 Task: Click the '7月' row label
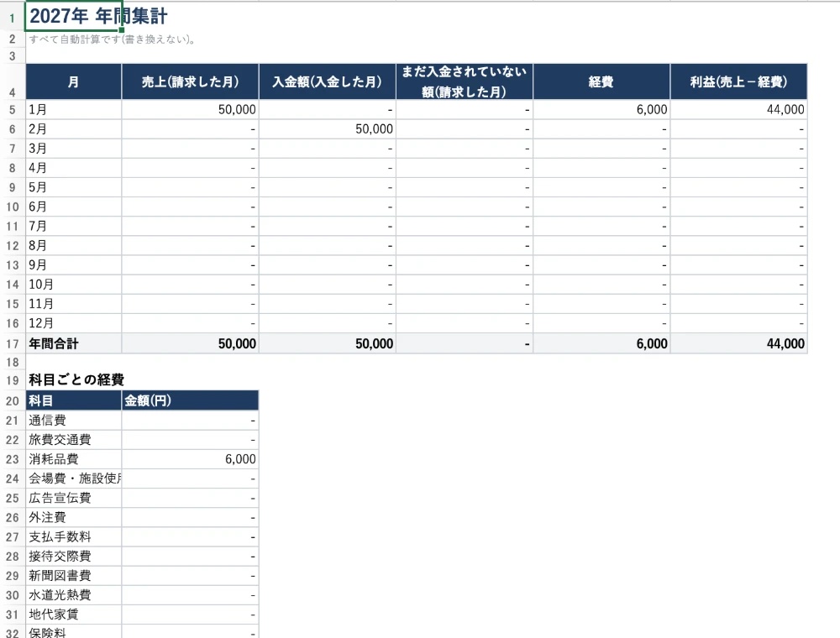pyautogui.click(x=73, y=227)
